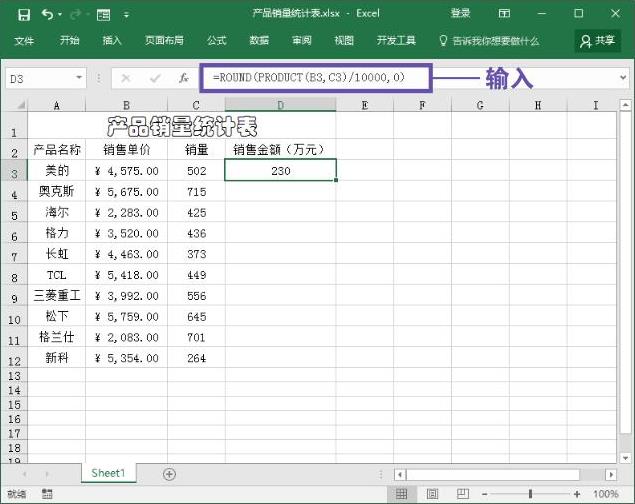Select the quantity cell 425
635x504 pixels.
pos(196,213)
